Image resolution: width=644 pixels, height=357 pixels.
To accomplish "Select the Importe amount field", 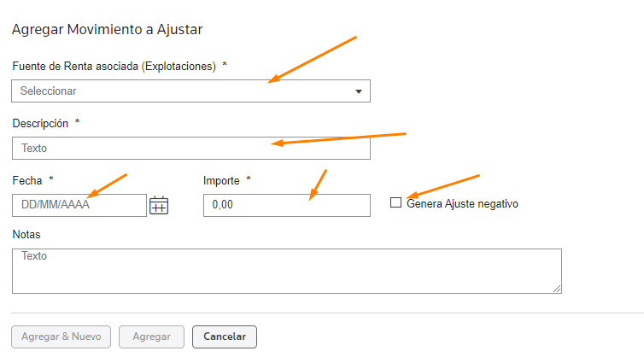I will click(287, 205).
